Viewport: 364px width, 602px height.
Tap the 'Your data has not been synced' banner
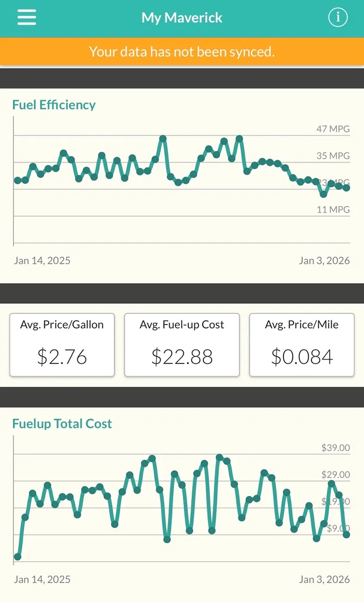pyautogui.click(x=182, y=51)
